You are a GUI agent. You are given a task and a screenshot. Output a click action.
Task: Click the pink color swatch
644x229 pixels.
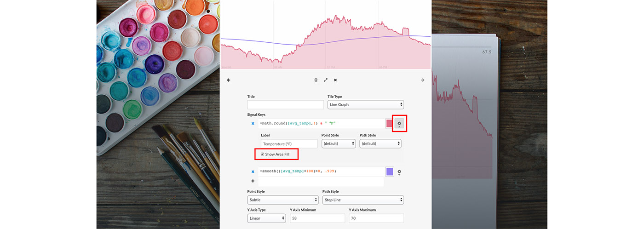390,123
